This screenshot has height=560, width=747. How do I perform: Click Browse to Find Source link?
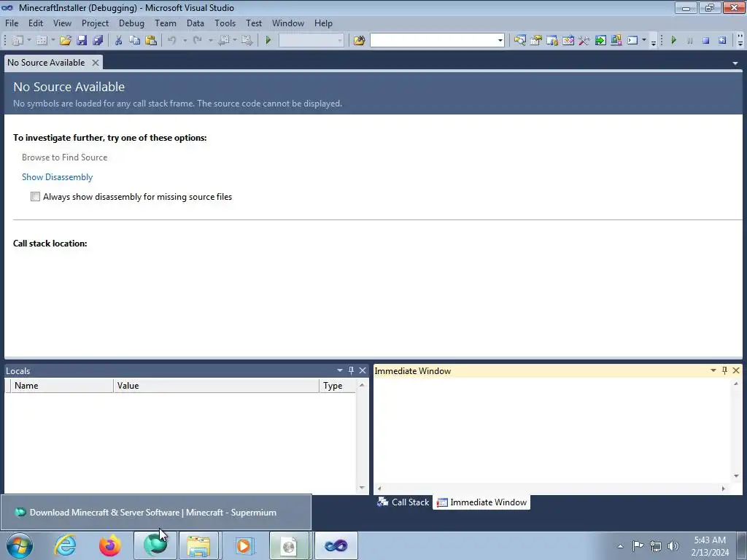click(x=64, y=157)
